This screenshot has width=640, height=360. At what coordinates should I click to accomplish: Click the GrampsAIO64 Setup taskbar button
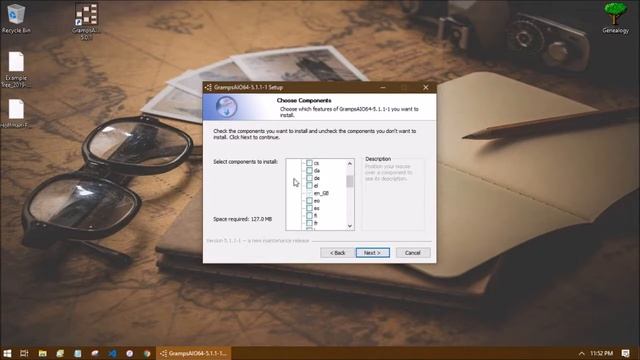click(x=193, y=353)
